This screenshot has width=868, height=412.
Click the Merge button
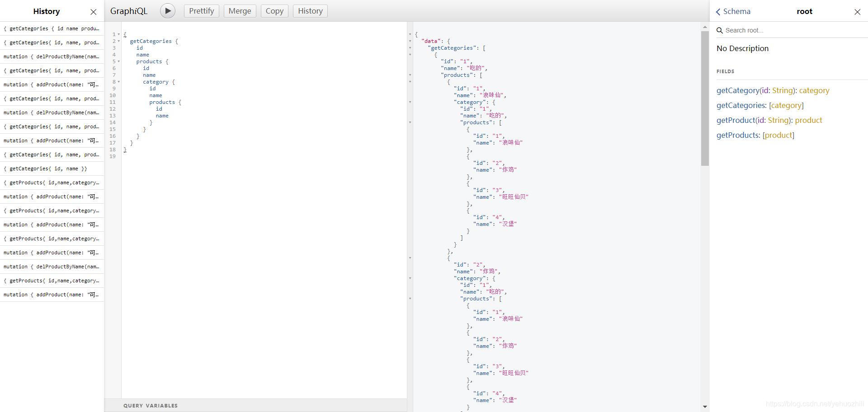tap(240, 11)
